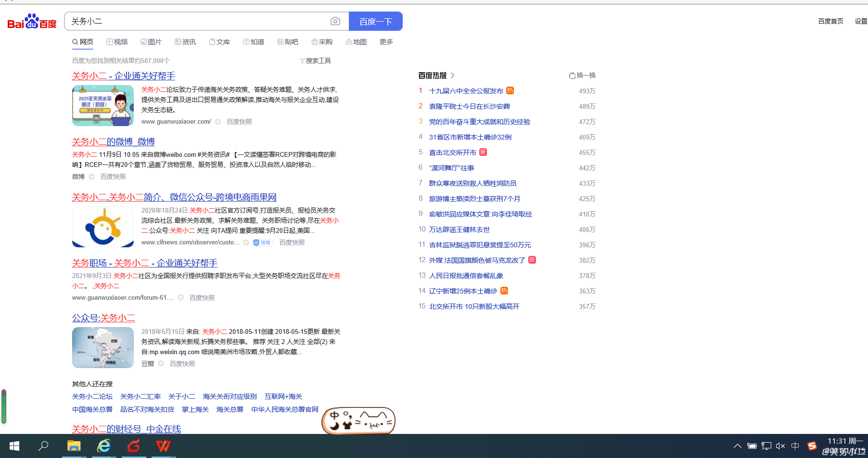Expand the 百度热搜 chevron arrow
The image size is (868, 458).
click(x=452, y=76)
